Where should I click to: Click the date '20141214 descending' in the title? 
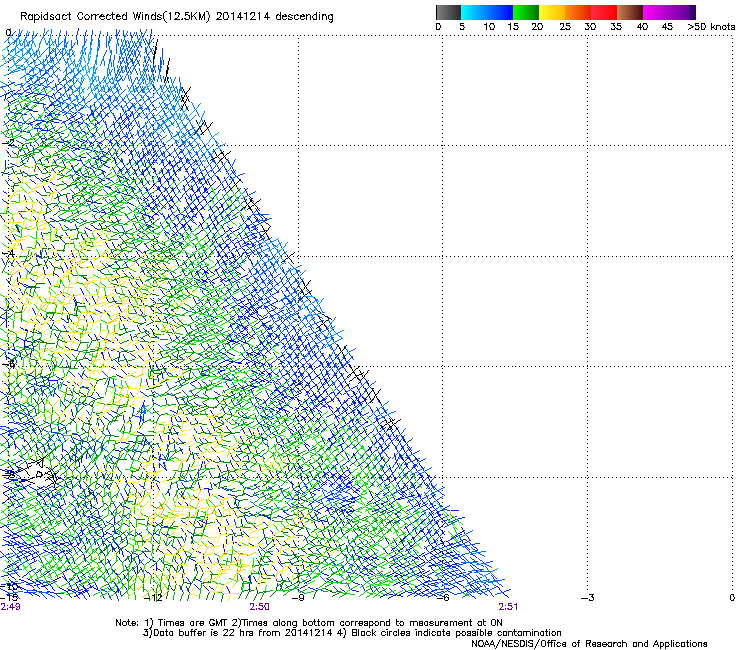coord(274,17)
